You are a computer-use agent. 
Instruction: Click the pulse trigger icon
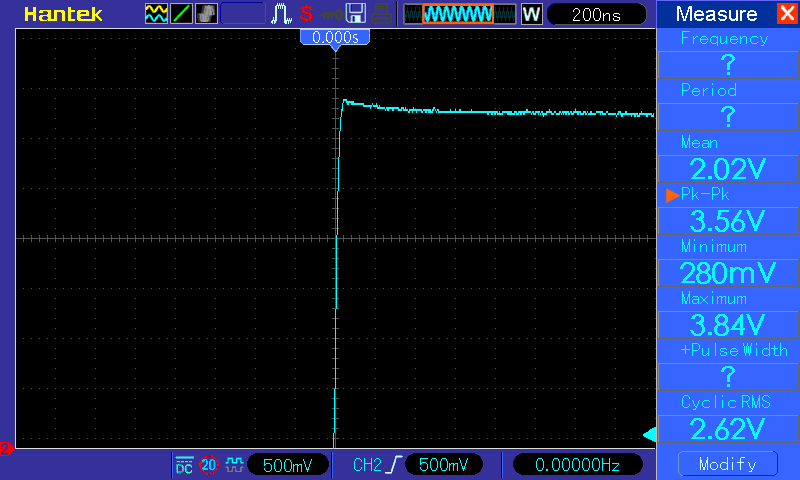(281, 14)
